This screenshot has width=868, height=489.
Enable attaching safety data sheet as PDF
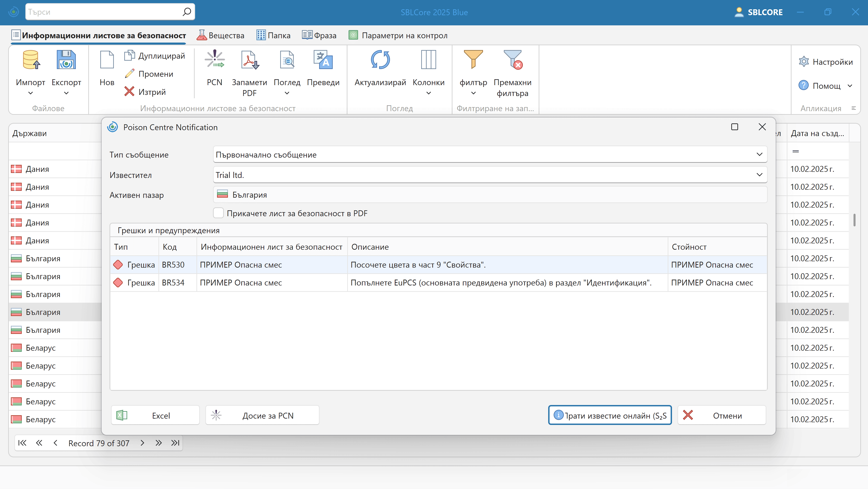coord(218,213)
